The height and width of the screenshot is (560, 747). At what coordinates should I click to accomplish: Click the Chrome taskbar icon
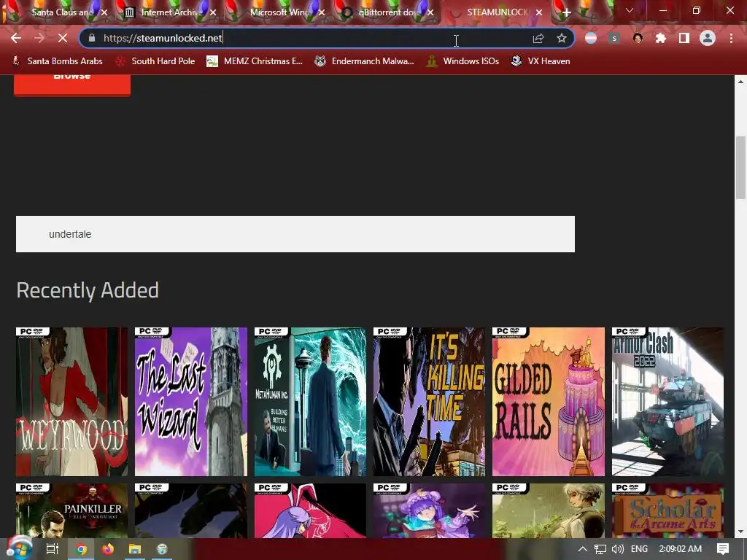pos(81,549)
